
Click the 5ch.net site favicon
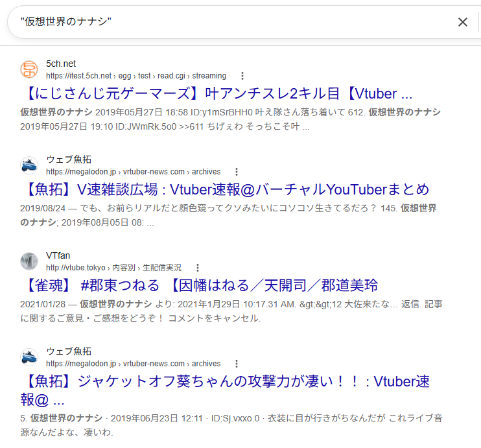pyautogui.click(x=29, y=69)
